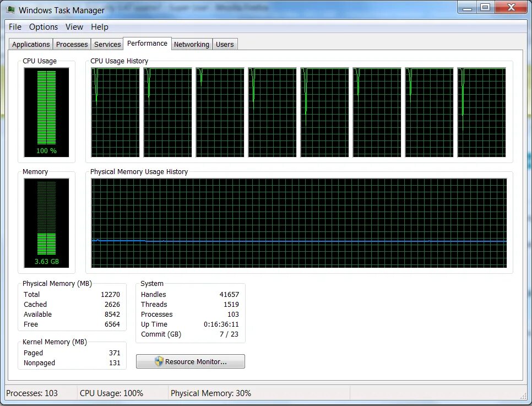The width and height of the screenshot is (532, 406).
Task: Minimize the Task Manager window
Action: 467,8
